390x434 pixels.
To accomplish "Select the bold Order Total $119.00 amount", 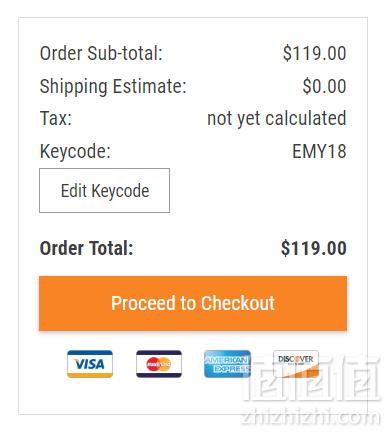I will 313,248.
